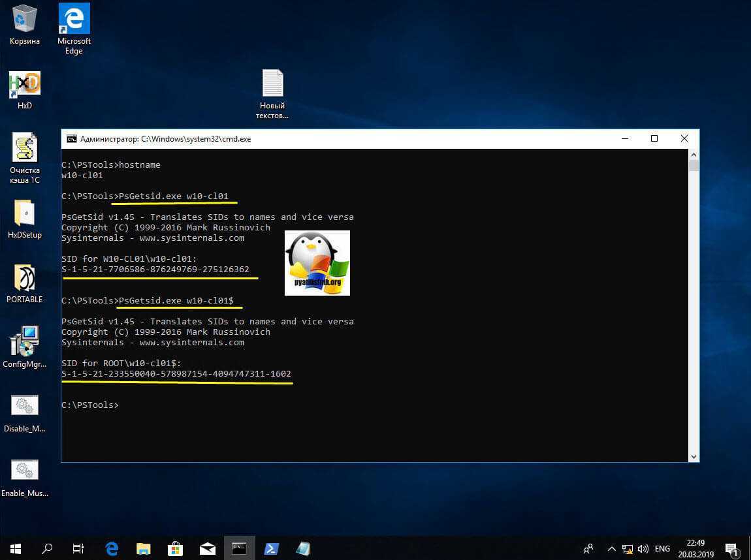Click the cmd scrollbar down arrow
751x560 pixels.
point(694,456)
